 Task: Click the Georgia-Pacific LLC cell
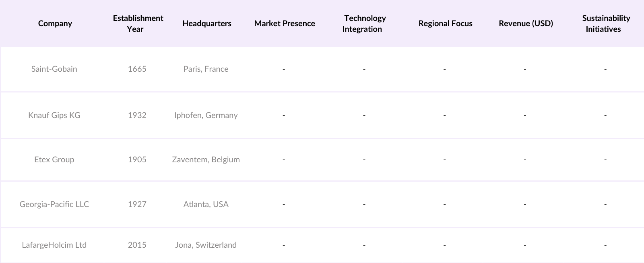(x=54, y=204)
